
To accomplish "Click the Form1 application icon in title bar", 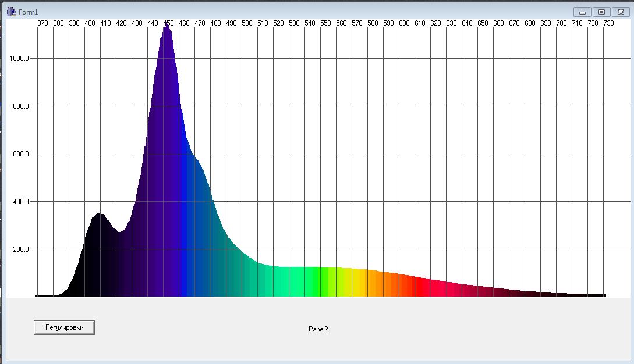I will [11, 12].
